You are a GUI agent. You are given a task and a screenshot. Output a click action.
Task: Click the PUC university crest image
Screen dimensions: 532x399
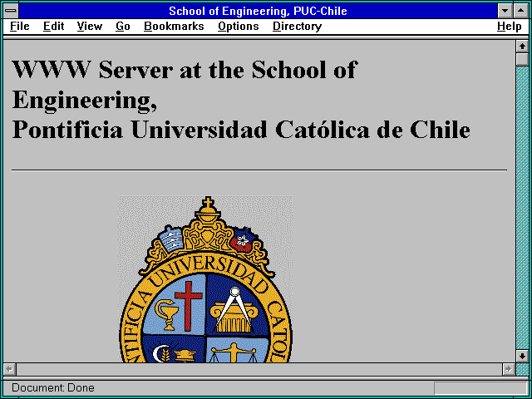(x=205, y=279)
